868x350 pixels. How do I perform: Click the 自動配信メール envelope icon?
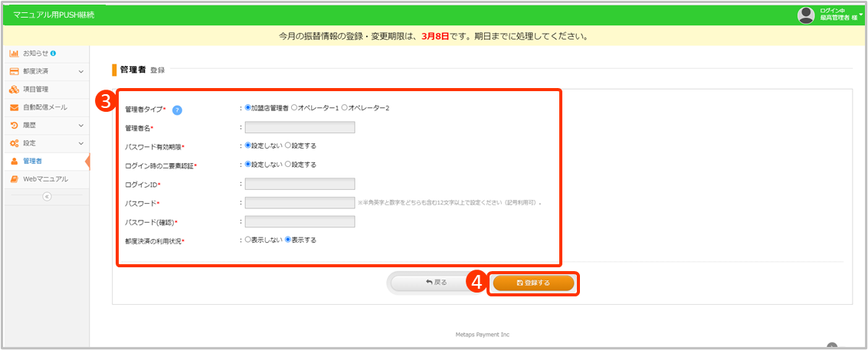coord(14,107)
